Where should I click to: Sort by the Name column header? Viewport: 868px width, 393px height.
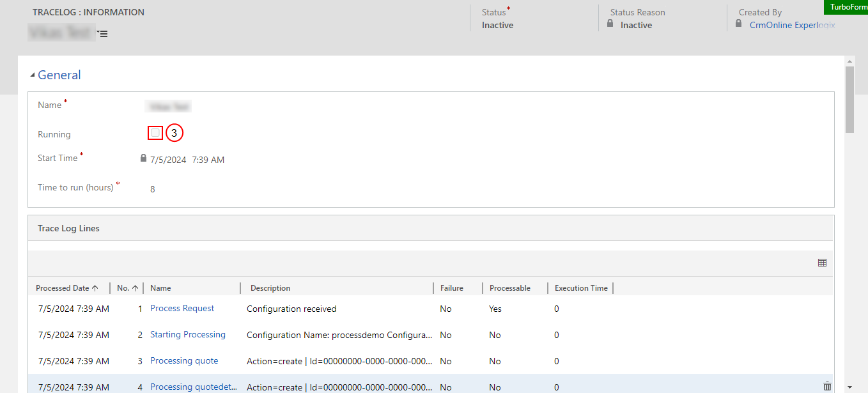pyautogui.click(x=160, y=288)
